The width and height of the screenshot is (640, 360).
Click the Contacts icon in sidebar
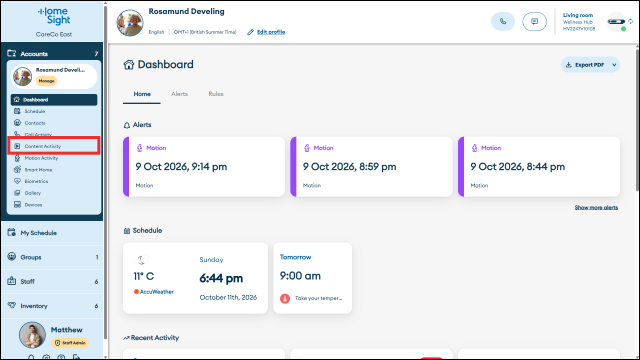[x=17, y=122]
